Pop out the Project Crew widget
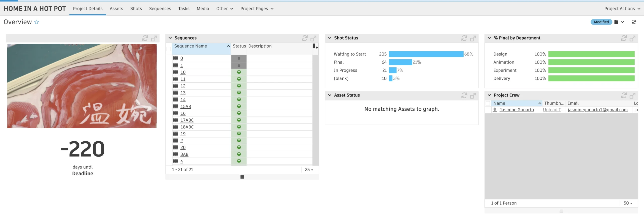This screenshot has width=644, height=222. pyautogui.click(x=632, y=96)
